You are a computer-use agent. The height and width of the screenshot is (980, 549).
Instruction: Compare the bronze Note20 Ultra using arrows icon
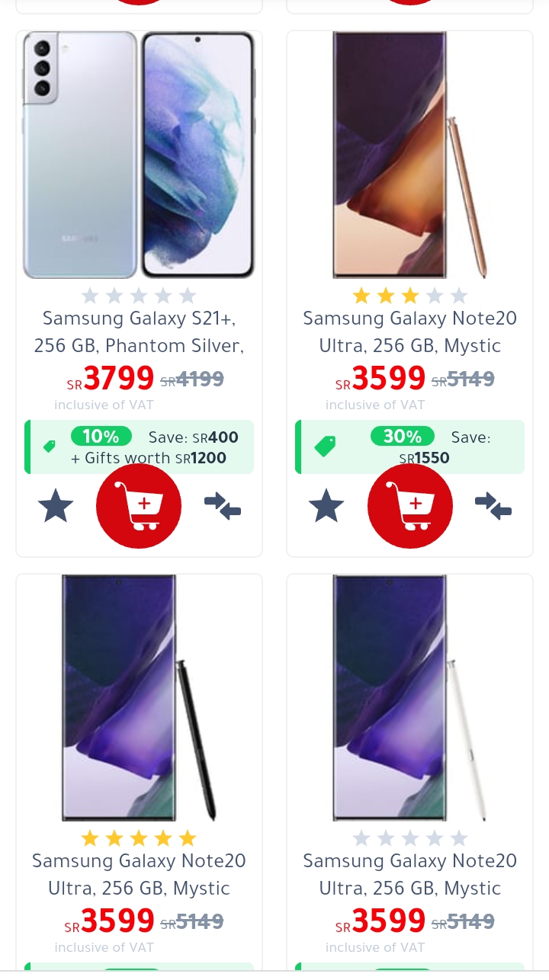pos(493,506)
